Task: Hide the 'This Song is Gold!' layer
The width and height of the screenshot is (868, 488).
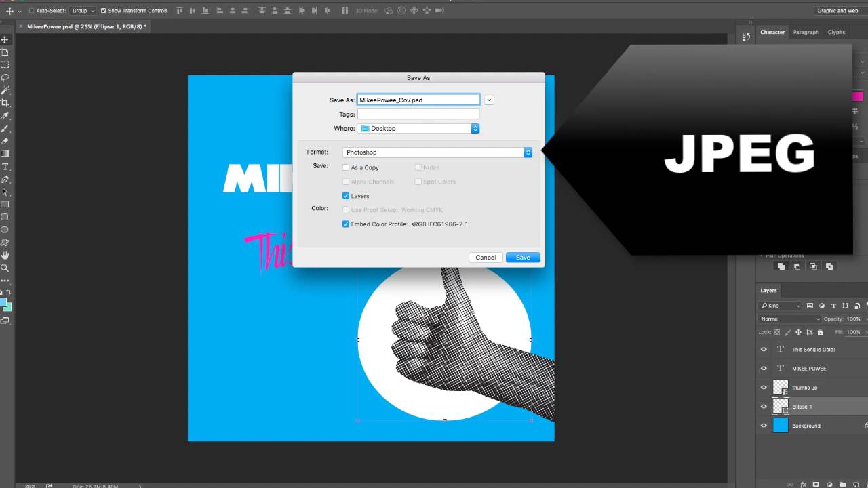Action: [764, 350]
